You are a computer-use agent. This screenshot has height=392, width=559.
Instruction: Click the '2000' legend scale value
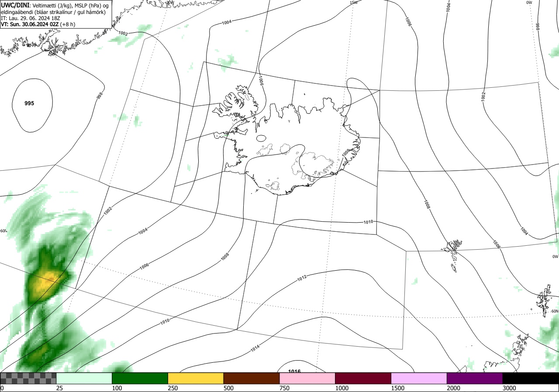coord(453,388)
